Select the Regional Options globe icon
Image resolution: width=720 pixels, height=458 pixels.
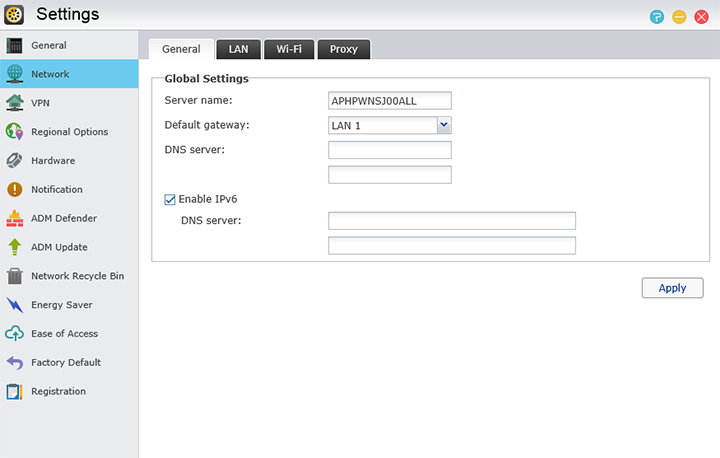pos(15,132)
